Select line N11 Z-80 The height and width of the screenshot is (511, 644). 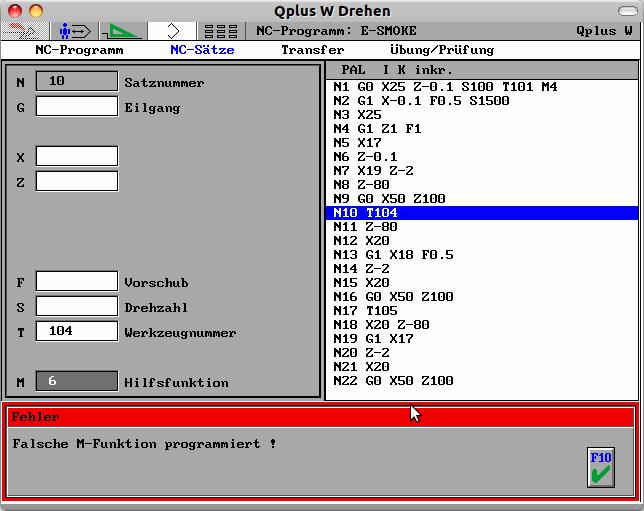[x=482, y=227]
